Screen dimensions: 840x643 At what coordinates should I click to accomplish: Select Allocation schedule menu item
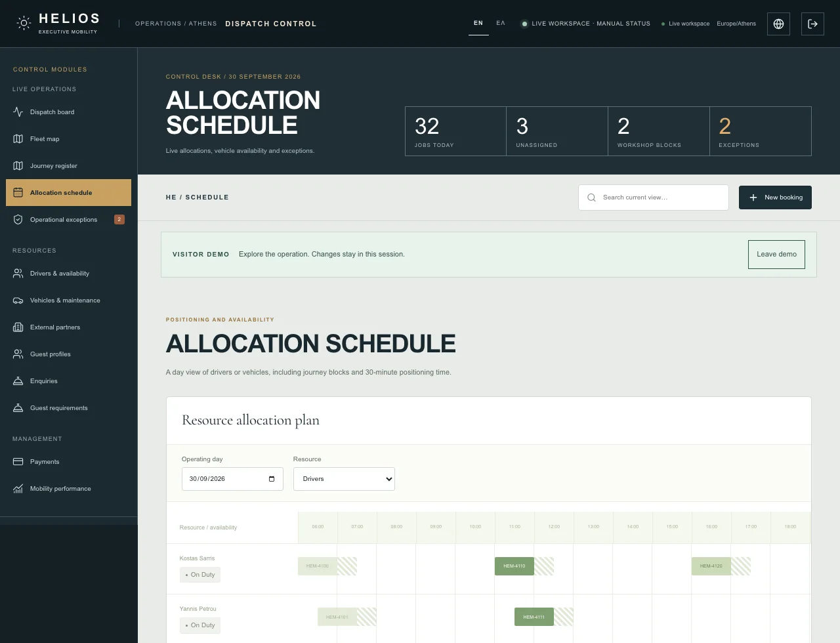pyautogui.click(x=69, y=192)
